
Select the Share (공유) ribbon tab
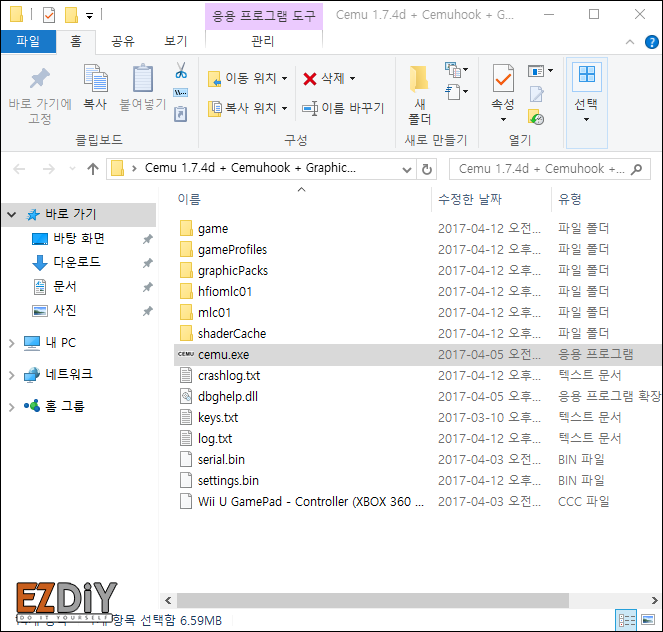123,41
